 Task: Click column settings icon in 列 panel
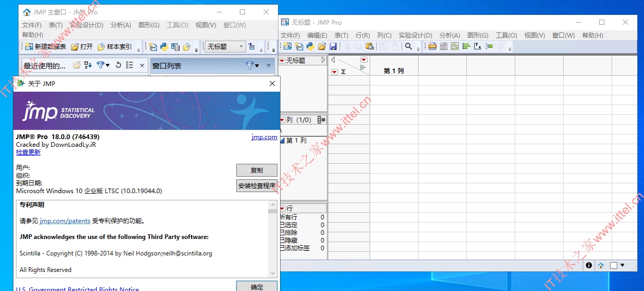point(322,120)
